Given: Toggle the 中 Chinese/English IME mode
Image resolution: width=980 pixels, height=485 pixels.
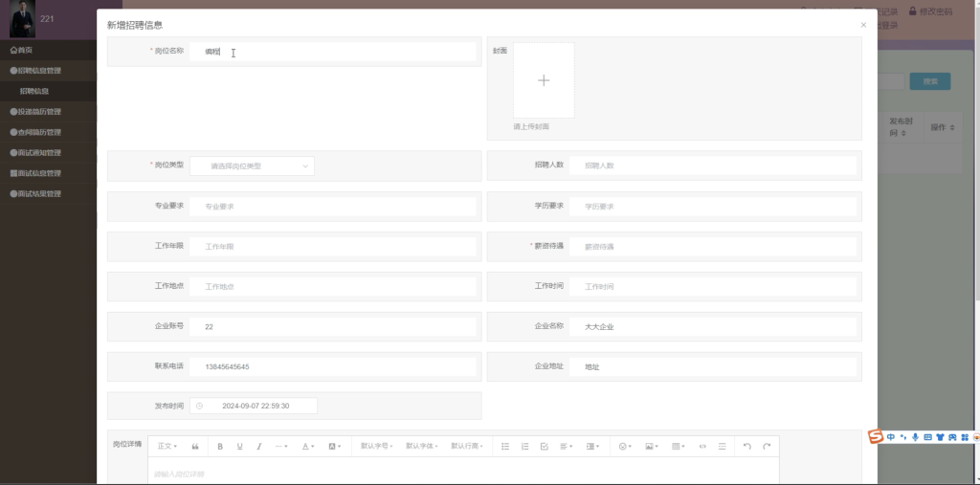Looking at the screenshot, I should (891, 437).
